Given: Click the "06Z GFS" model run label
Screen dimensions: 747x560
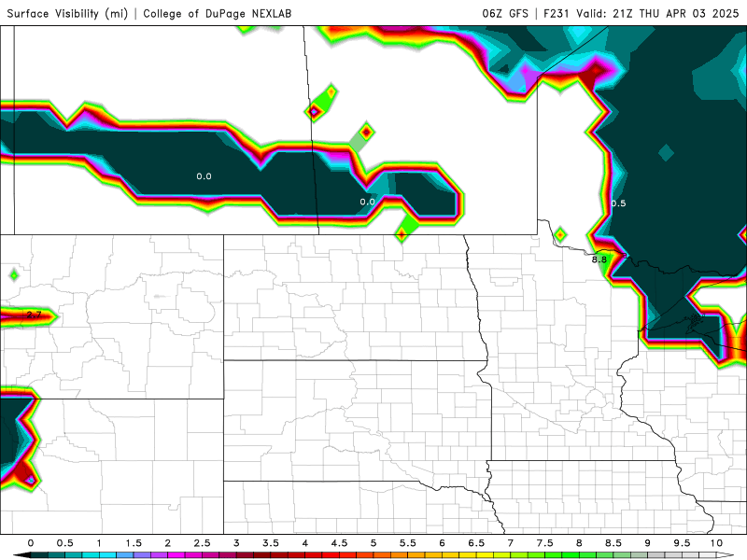Looking at the screenshot, I should (x=505, y=13).
